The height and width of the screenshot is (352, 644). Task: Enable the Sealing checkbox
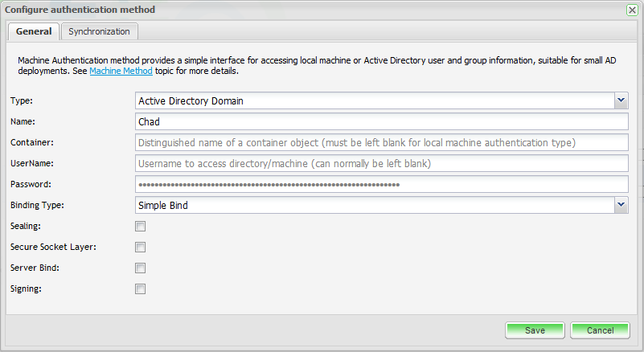pyautogui.click(x=141, y=227)
